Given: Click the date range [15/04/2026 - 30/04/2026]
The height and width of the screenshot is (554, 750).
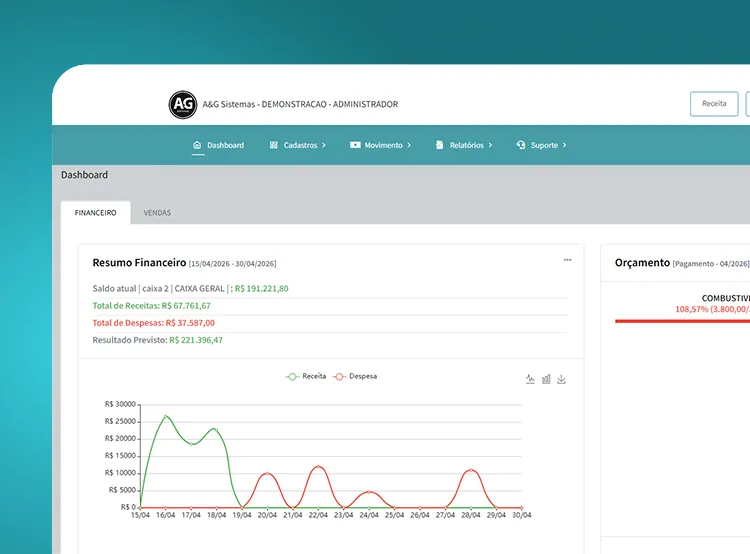Looking at the screenshot, I should point(232,264).
